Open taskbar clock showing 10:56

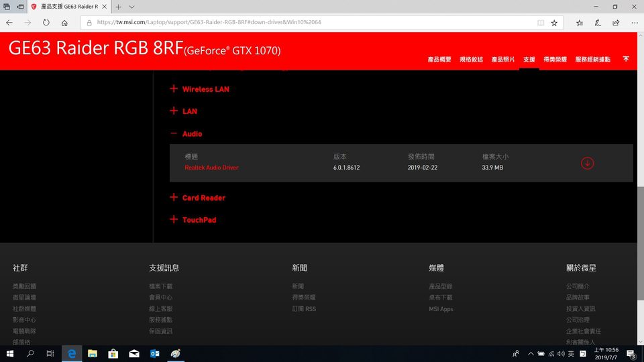coord(606,353)
